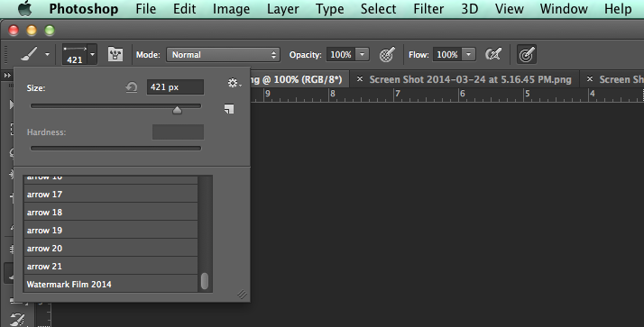The image size is (644, 327).
Task: Expand the tool preset picker arrow
Action: coord(47,54)
